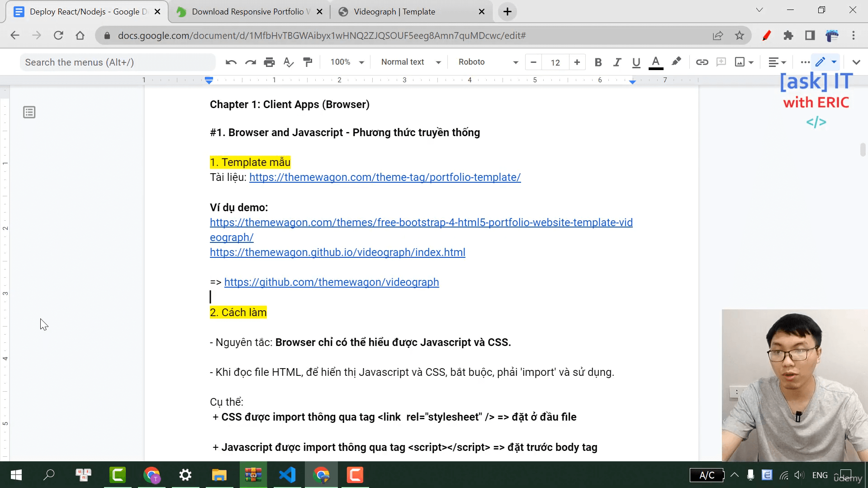Print the document with the printer icon
This screenshot has height=488, width=868.
point(269,62)
